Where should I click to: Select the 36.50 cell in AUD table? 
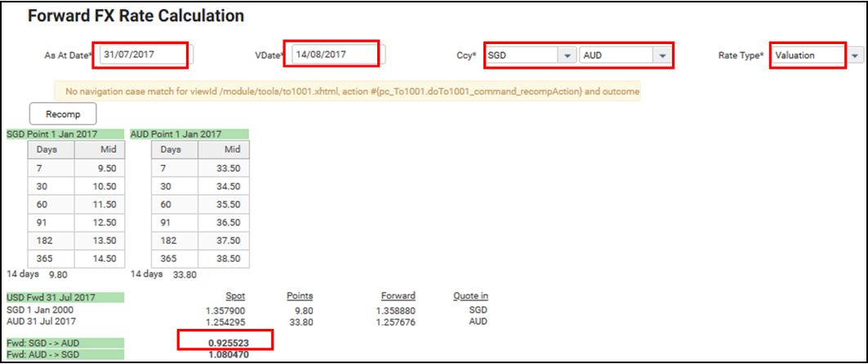pos(224,223)
